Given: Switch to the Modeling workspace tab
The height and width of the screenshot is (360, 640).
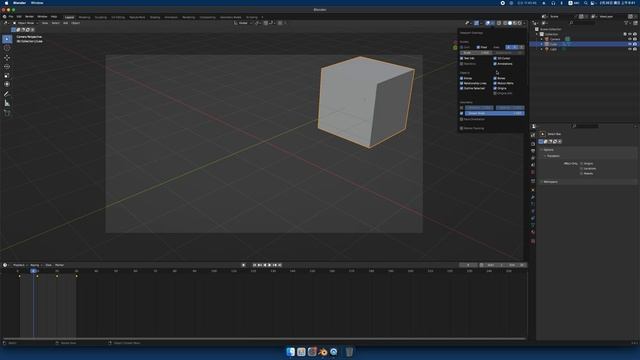Looking at the screenshot, I should pos(84,17).
